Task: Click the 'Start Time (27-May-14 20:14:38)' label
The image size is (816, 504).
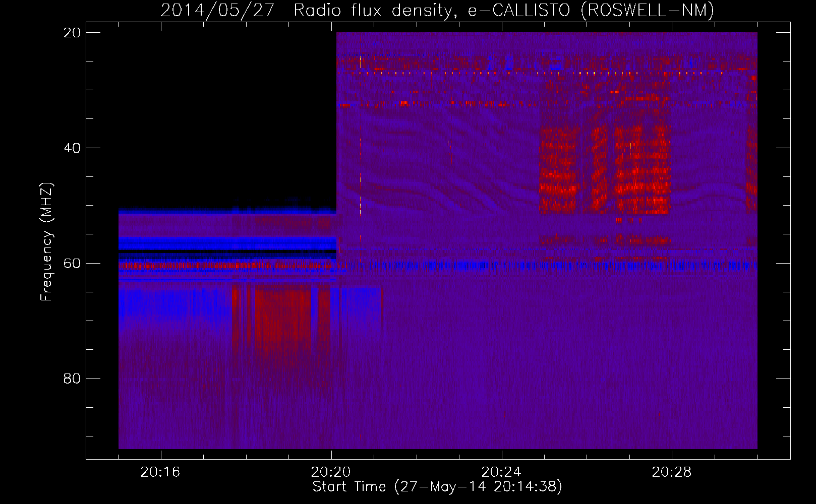Action: pyautogui.click(x=437, y=487)
